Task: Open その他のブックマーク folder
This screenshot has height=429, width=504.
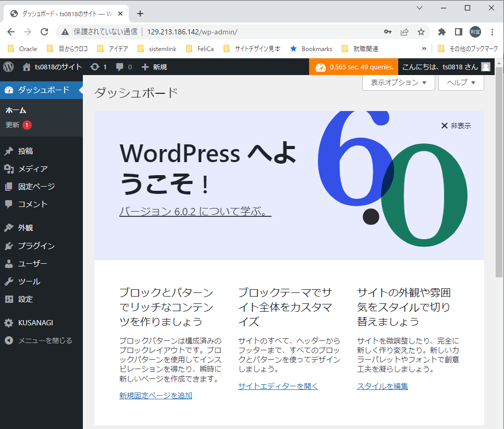Action: (x=468, y=48)
